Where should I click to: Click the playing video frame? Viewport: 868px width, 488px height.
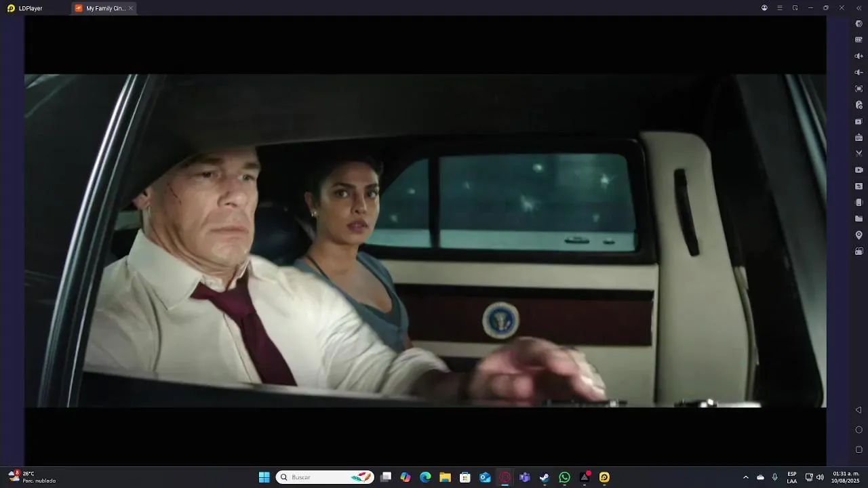425,241
